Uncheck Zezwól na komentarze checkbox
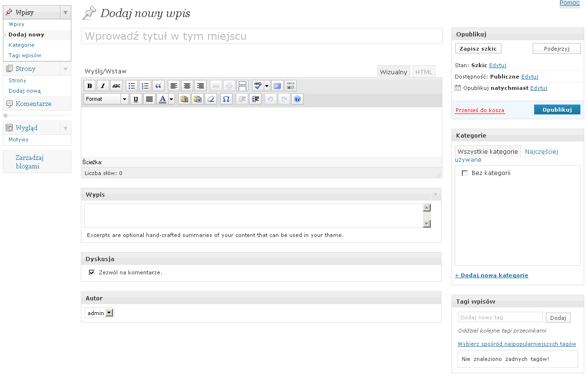 tap(92, 272)
